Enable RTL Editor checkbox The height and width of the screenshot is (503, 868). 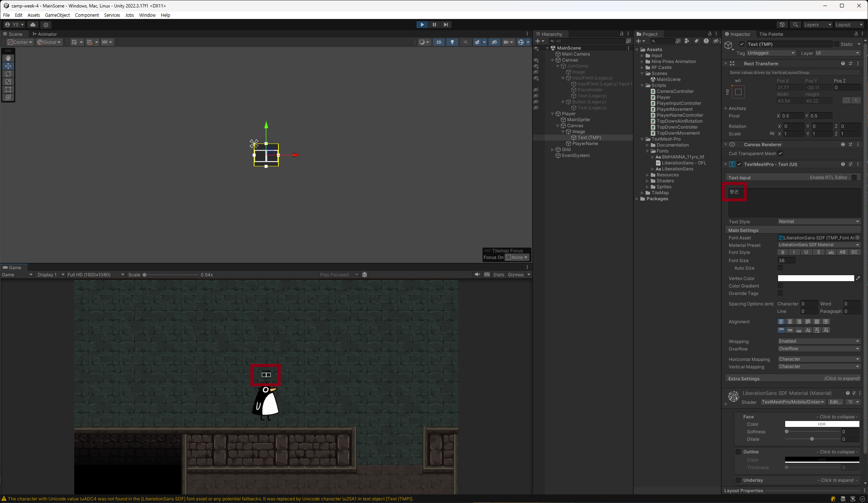854,177
